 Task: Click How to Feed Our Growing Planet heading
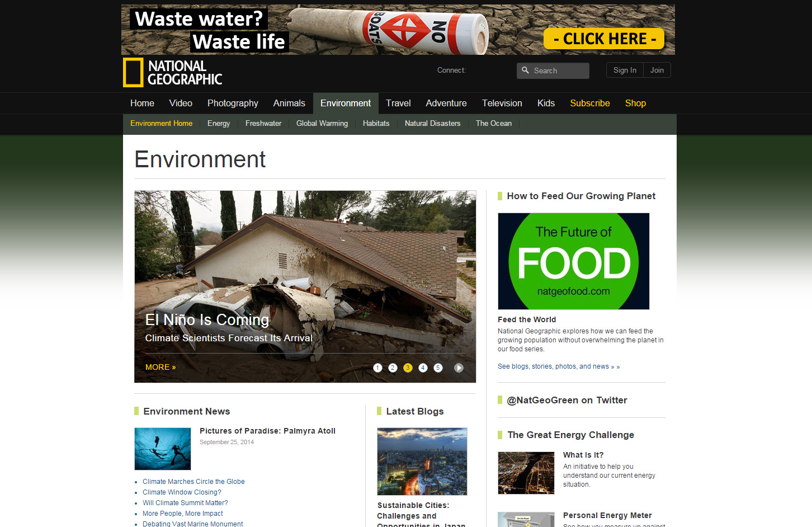[581, 196]
